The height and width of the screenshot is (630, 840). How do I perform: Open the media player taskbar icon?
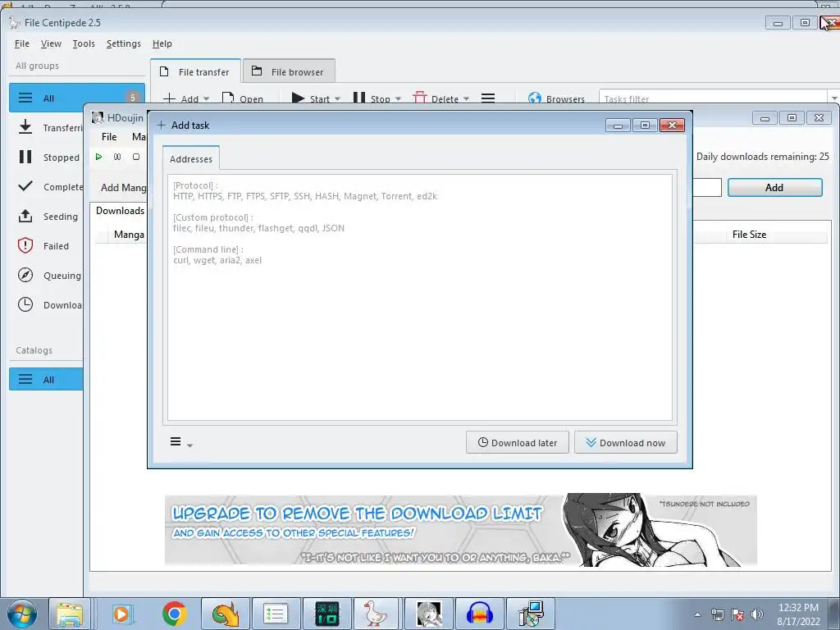122,614
